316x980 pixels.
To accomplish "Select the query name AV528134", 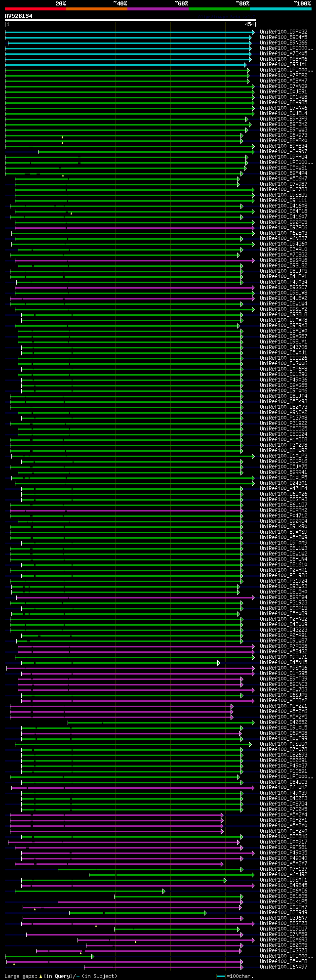I will coord(19,16).
